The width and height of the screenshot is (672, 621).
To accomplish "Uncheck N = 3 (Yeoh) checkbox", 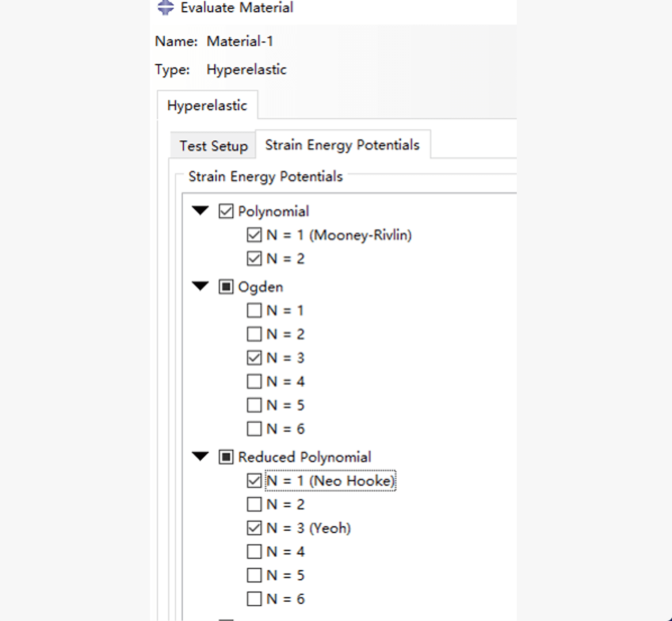I will pos(254,528).
